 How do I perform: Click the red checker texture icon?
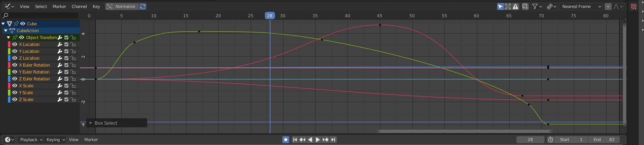(x=634, y=7)
